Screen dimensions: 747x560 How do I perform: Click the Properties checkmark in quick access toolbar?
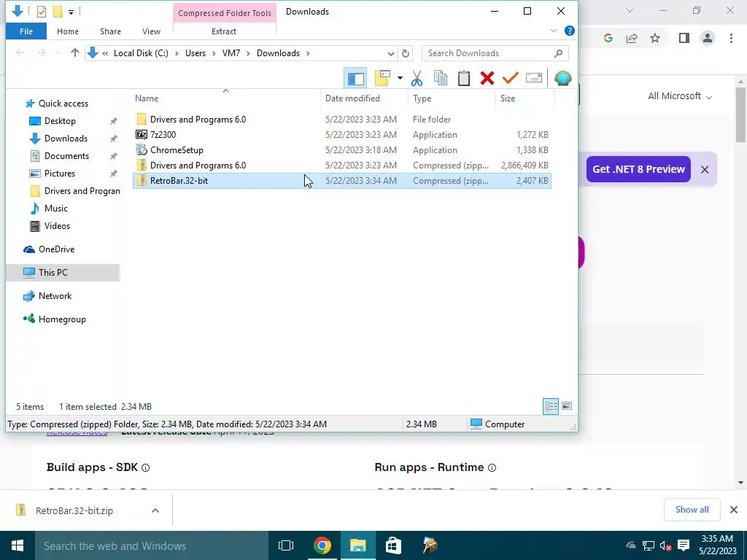pos(42,12)
